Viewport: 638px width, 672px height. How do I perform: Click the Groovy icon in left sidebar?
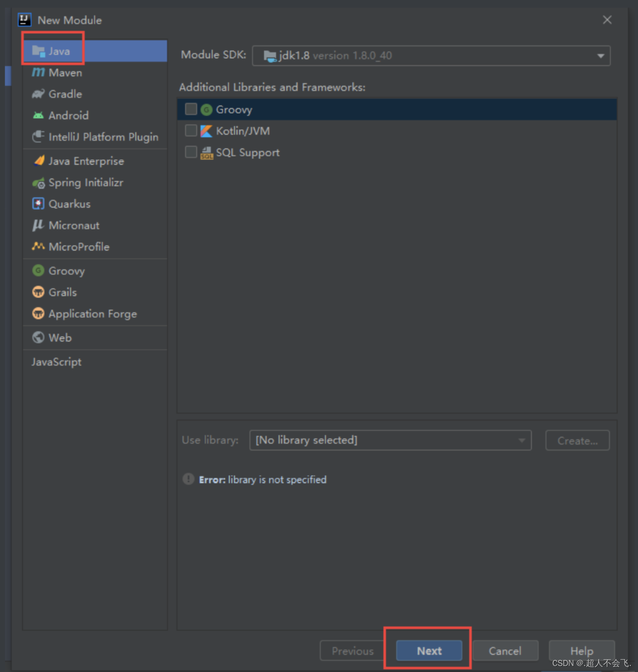point(38,271)
